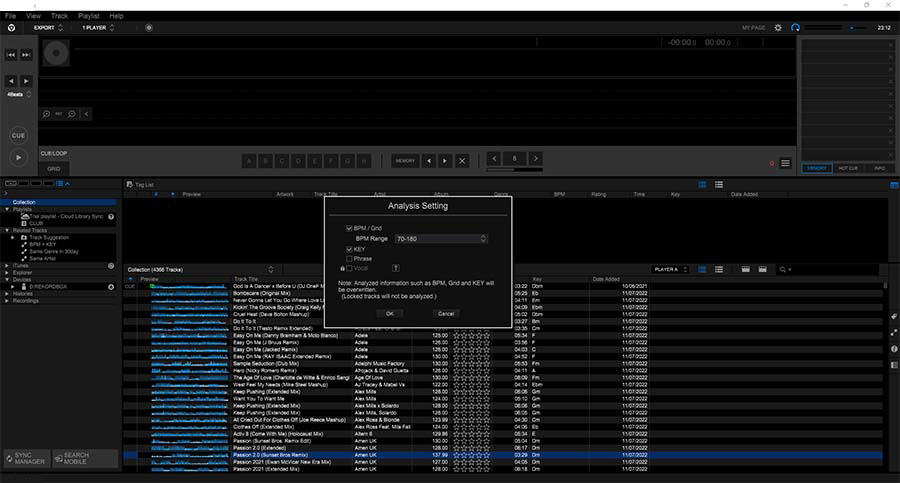900x483 pixels.
Task: Open the hamburger menu beside the quantize icon
Action: click(785, 163)
